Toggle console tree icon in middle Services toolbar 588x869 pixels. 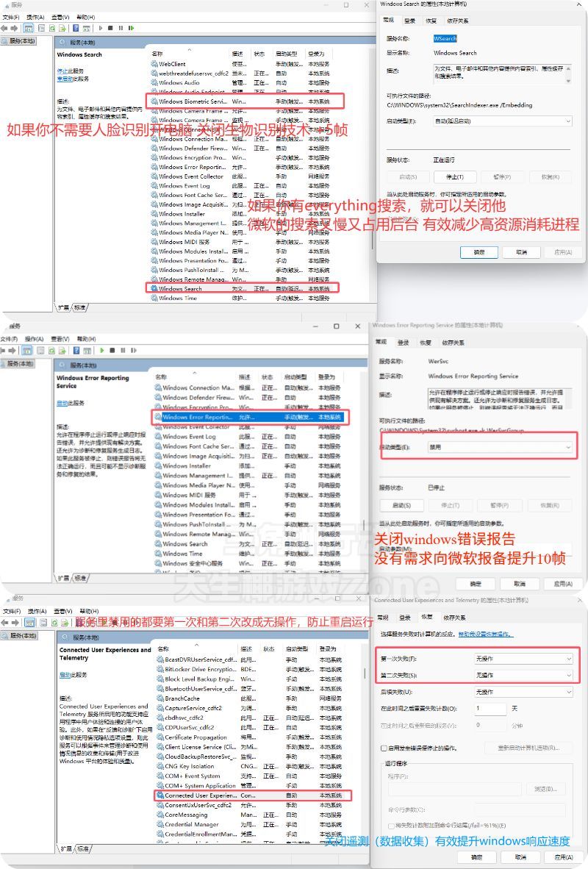[27, 350]
